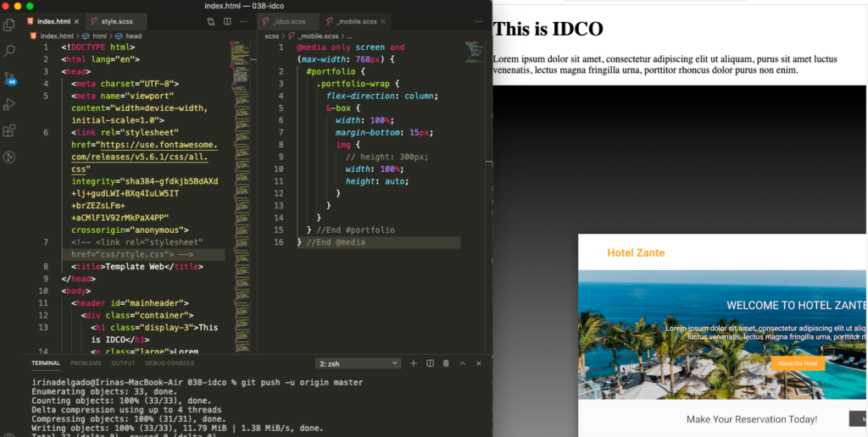Kill the terminal using the trash icon
This screenshot has width=868, height=437.
pos(446,363)
